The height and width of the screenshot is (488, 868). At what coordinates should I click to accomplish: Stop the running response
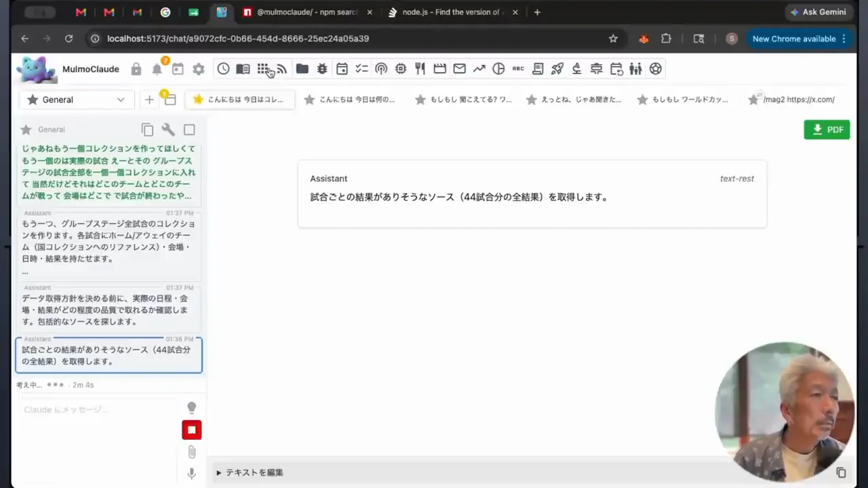192,430
